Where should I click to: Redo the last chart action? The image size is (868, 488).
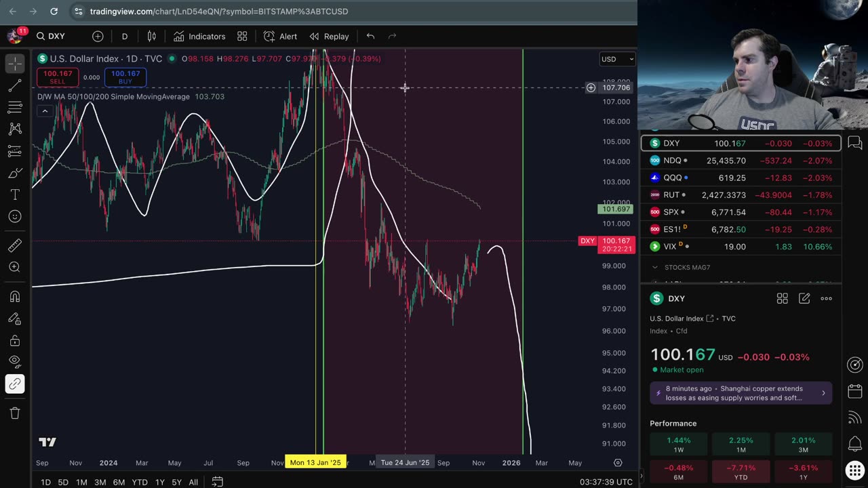tap(392, 36)
